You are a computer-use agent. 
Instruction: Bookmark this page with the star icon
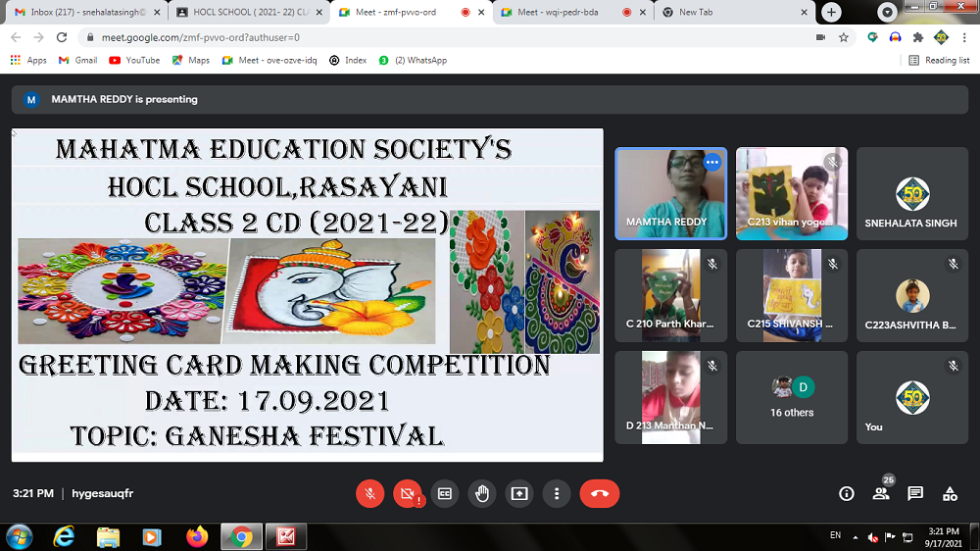(x=844, y=37)
